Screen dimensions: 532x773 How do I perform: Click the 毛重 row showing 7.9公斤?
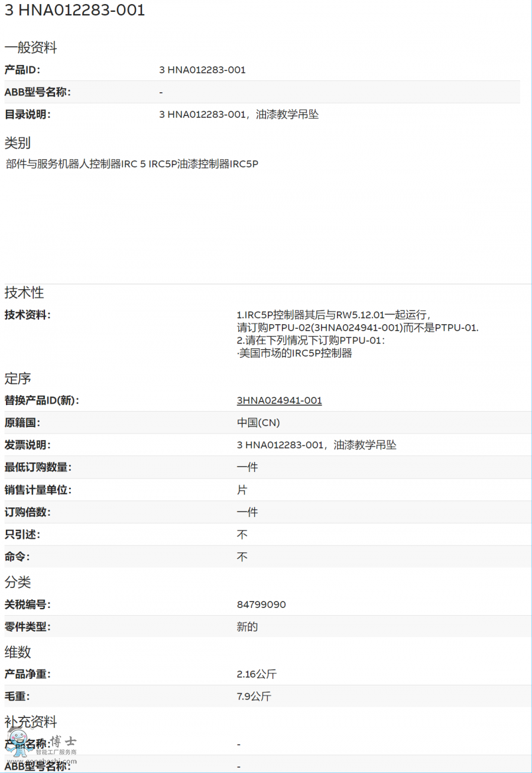[253, 696]
